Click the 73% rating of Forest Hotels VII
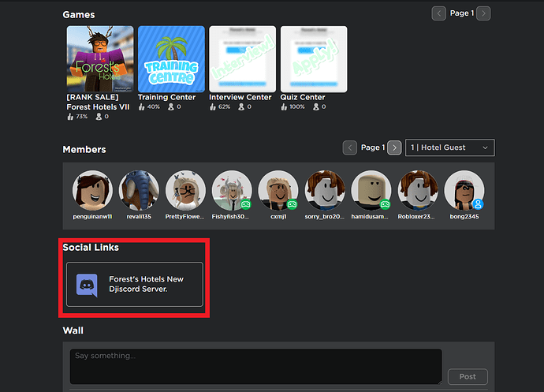Image resolution: width=544 pixels, height=392 pixels. click(82, 117)
